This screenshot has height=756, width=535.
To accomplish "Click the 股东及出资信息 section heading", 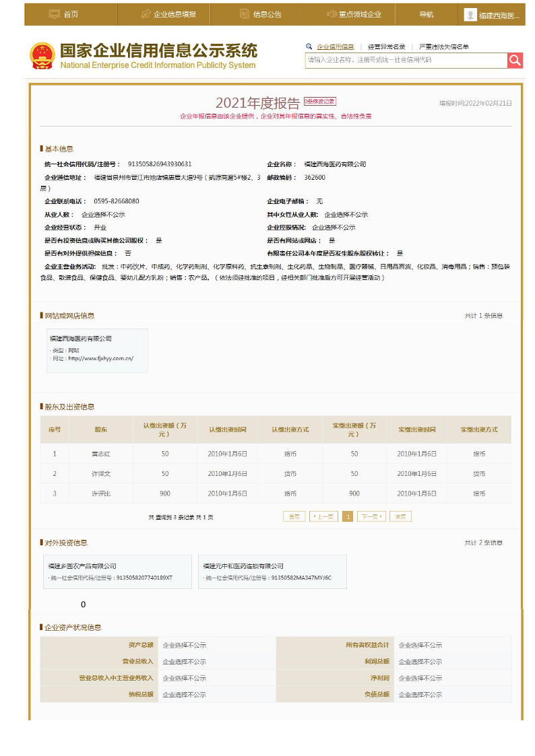I will [x=69, y=407].
